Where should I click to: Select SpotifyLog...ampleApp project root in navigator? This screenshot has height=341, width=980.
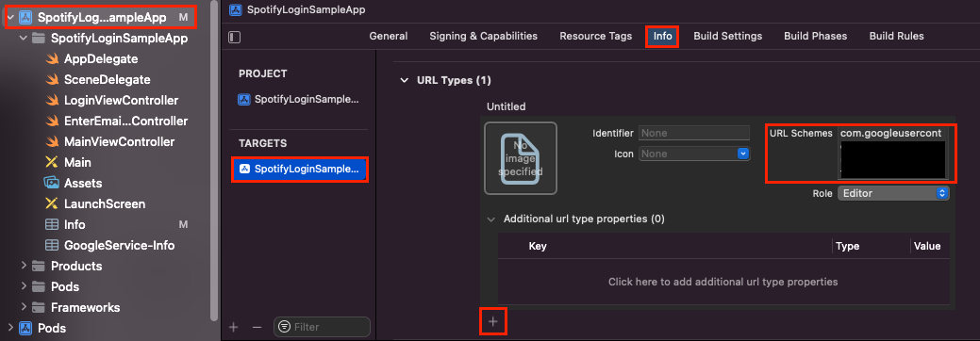point(102,18)
